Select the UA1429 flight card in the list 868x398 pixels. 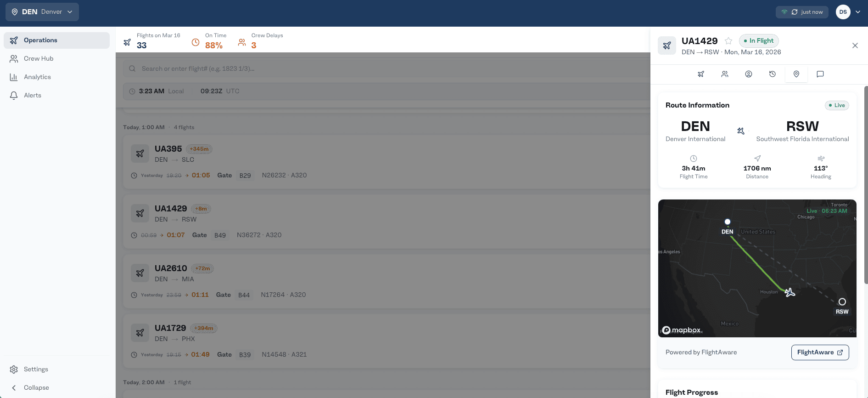click(x=386, y=222)
